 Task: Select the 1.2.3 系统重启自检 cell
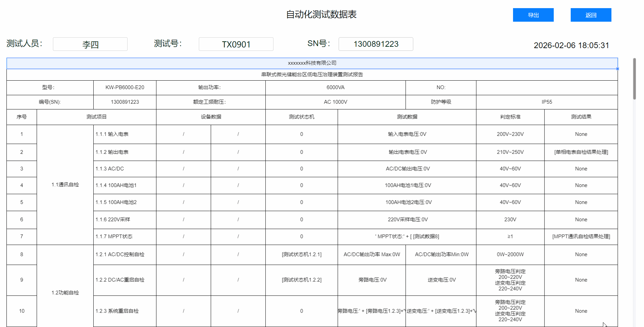[x=125, y=311]
